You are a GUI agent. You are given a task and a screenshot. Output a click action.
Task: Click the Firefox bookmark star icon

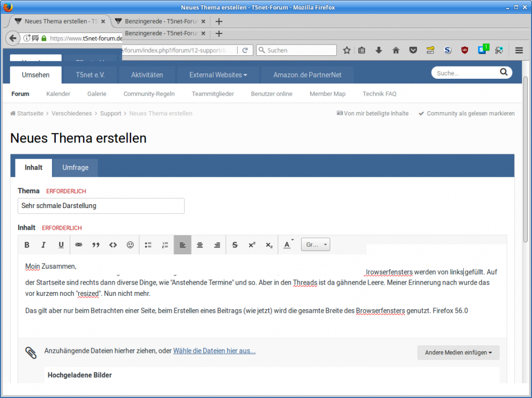click(x=347, y=50)
